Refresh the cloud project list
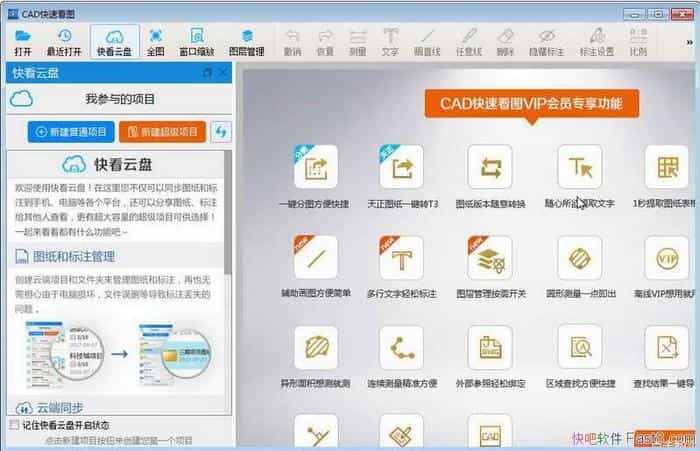Image resolution: width=700 pixels, height=451 pixels. point(221,132)
